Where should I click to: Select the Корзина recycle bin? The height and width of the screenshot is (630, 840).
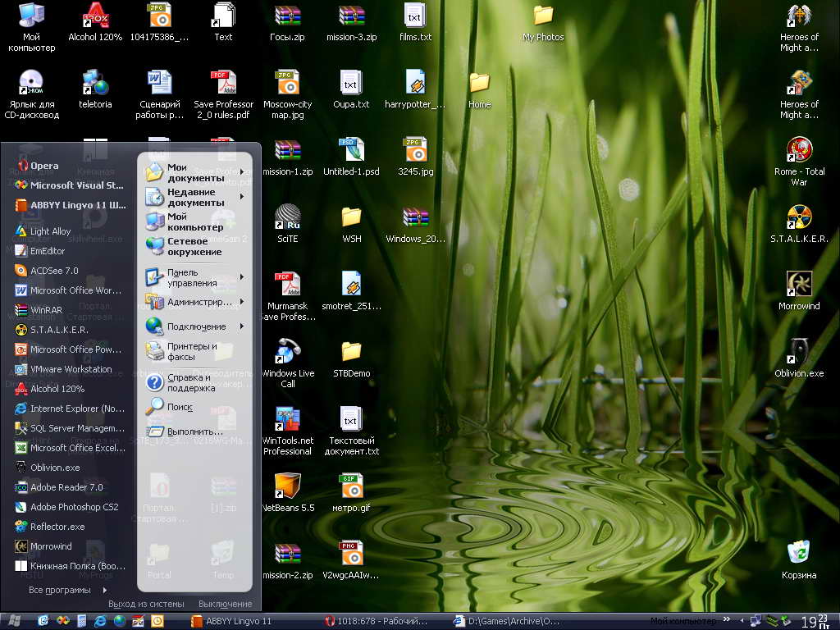799,560
